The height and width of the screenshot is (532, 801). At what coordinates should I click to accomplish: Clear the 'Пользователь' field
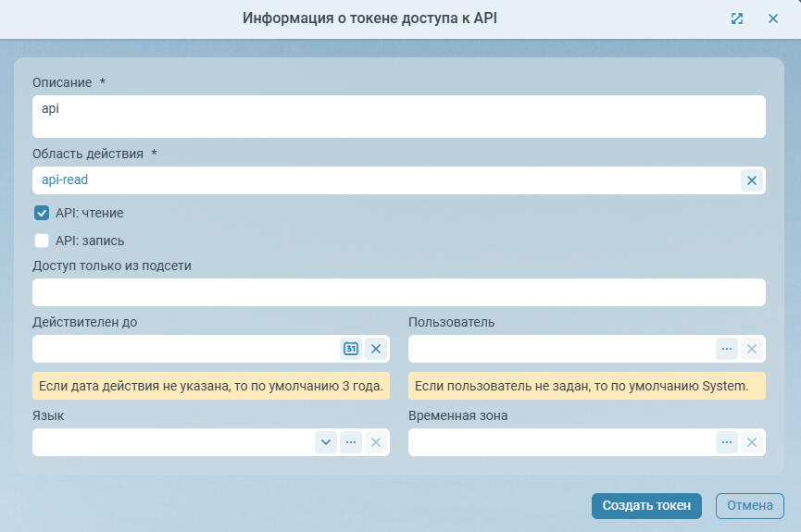751,349
